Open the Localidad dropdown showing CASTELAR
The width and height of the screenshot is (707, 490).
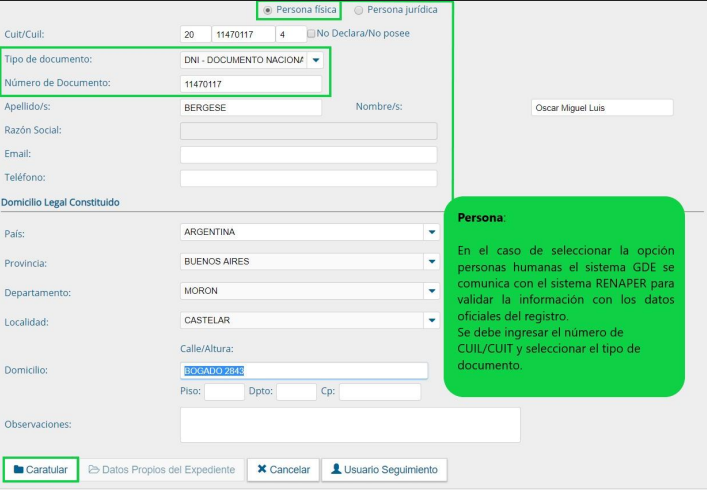point(432,321)
